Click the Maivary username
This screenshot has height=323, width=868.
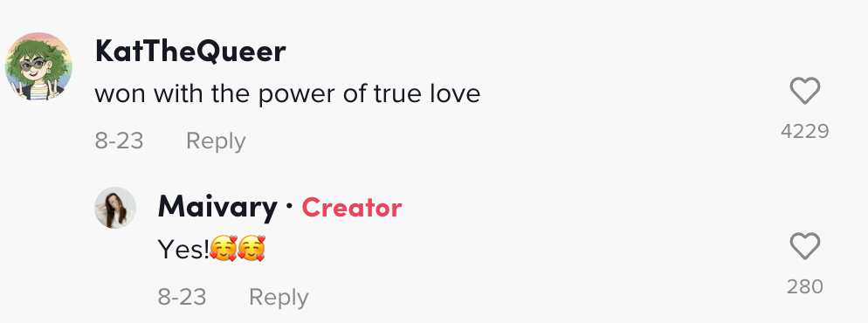tap(217, 208)
